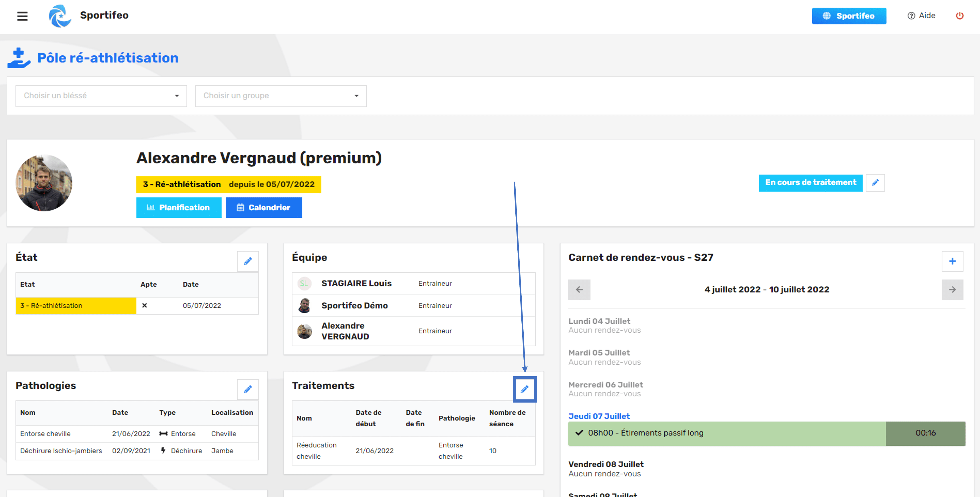
Task: Select the Réeducation cheville treatment row
Action: click(414, 451)
